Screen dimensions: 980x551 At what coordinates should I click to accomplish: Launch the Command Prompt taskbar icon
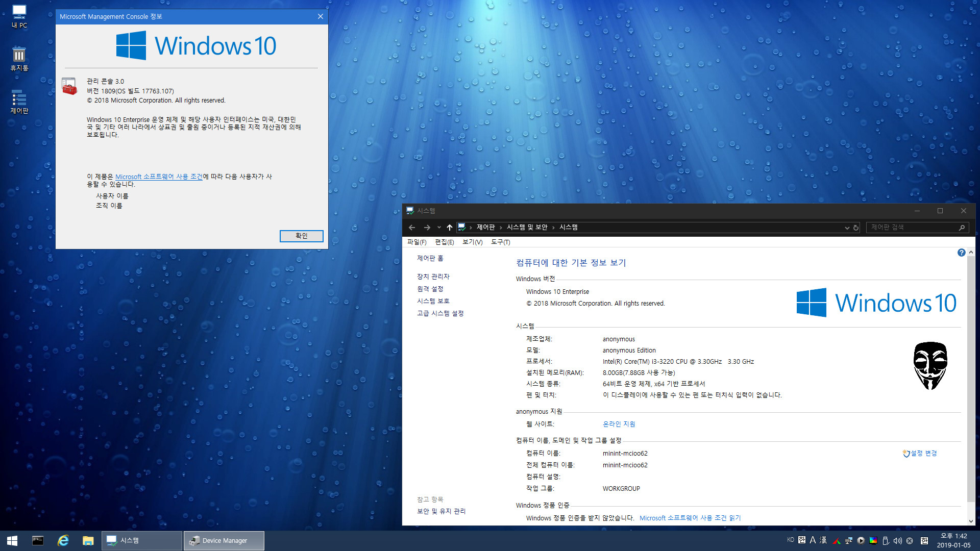[38, 541]
